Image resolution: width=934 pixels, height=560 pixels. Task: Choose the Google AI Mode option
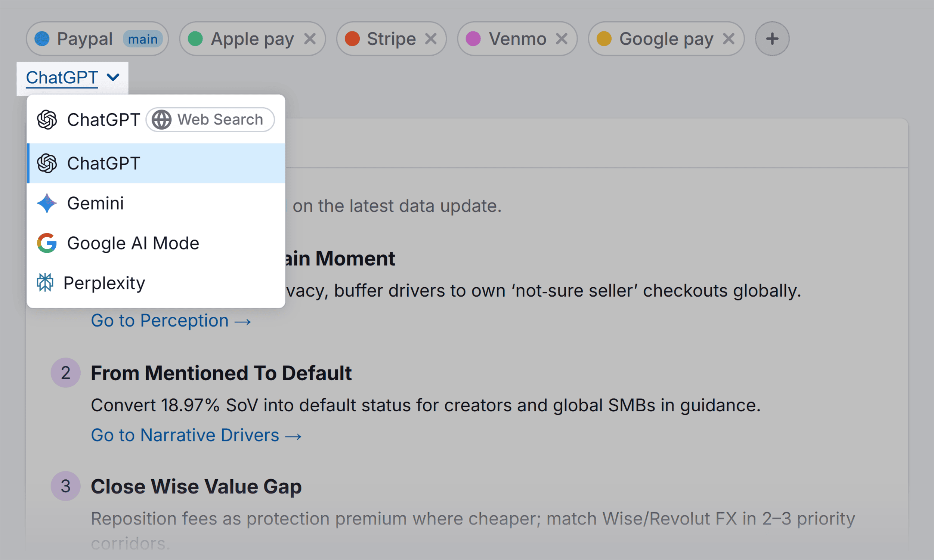(x=133, y=243)
